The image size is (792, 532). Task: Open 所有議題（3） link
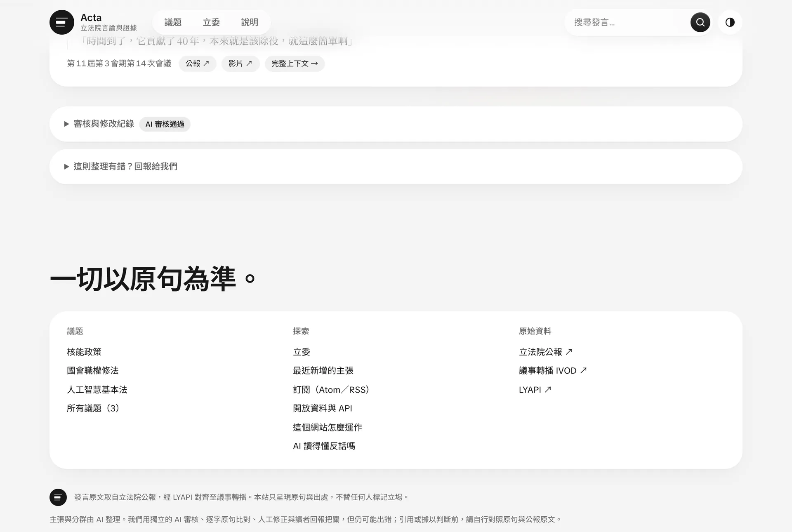tap(93, 408)
